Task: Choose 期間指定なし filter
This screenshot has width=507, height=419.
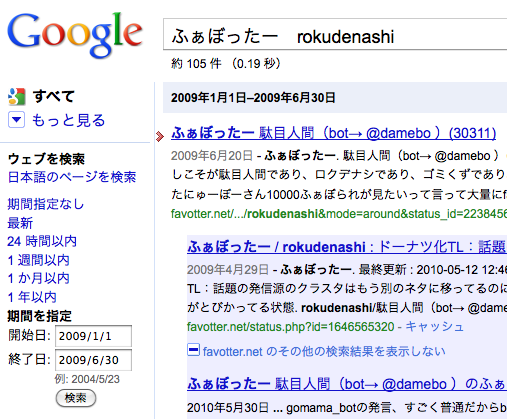Action: [x=46, y=204]
